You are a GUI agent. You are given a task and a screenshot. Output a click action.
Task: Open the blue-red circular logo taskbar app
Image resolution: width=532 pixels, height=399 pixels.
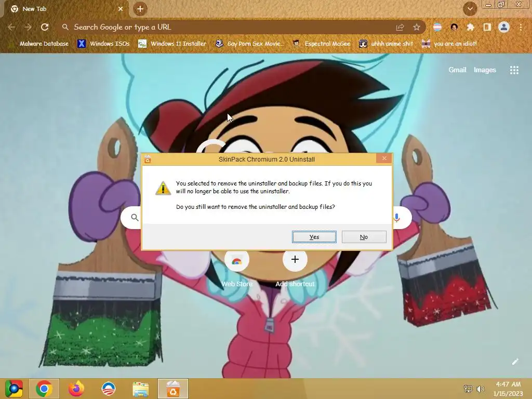click(109, 389)
